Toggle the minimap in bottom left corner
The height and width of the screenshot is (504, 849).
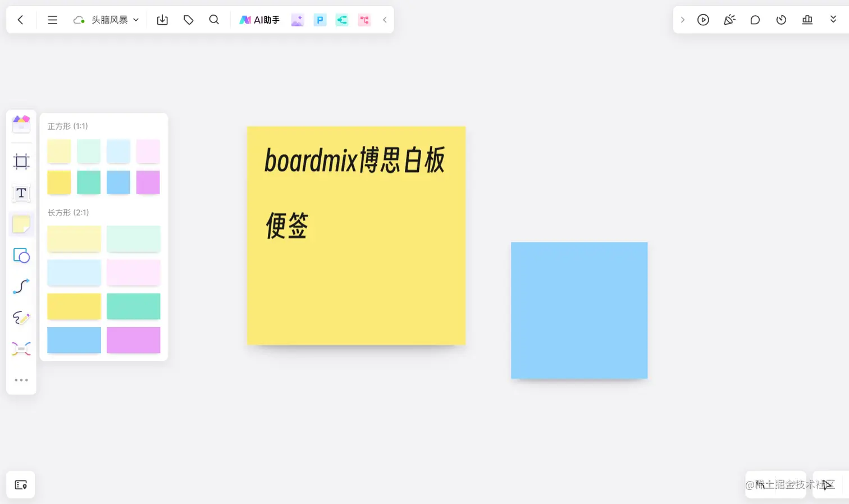pyautogui.click(x=21, y=484)
